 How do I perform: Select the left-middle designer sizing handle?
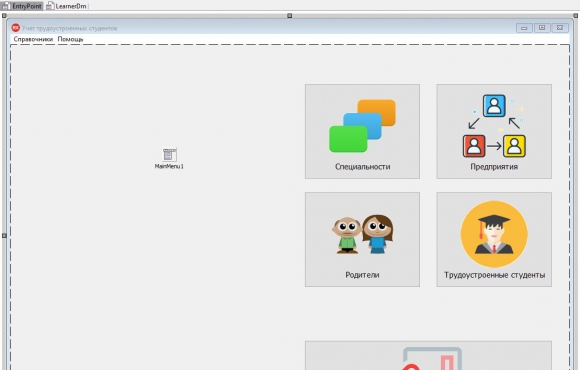(x=4, y=235)
